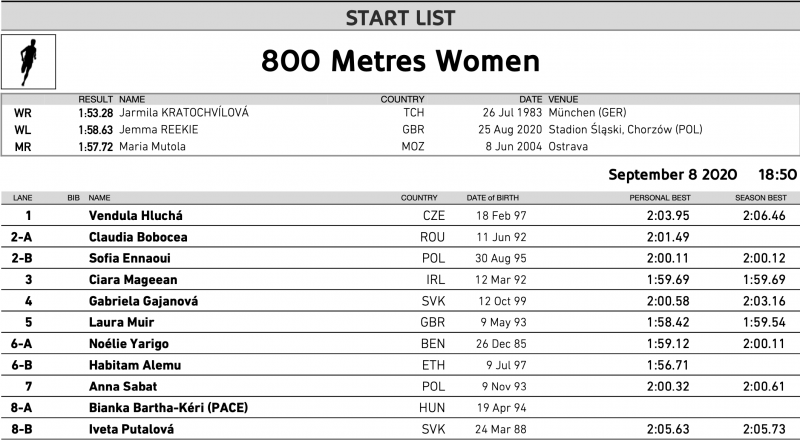Click Jemma REEKIE world lead entry

(x=159, y=130)
